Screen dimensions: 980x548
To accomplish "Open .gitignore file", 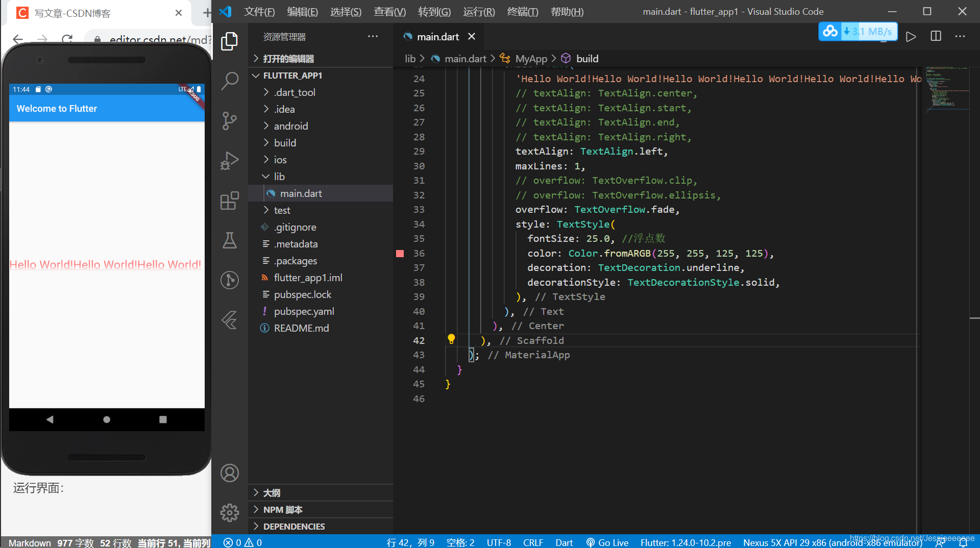I will click(321, 227).
